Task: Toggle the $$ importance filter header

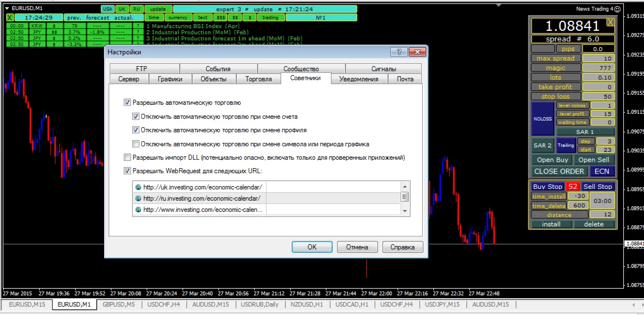Action: (x=235, y=18)
